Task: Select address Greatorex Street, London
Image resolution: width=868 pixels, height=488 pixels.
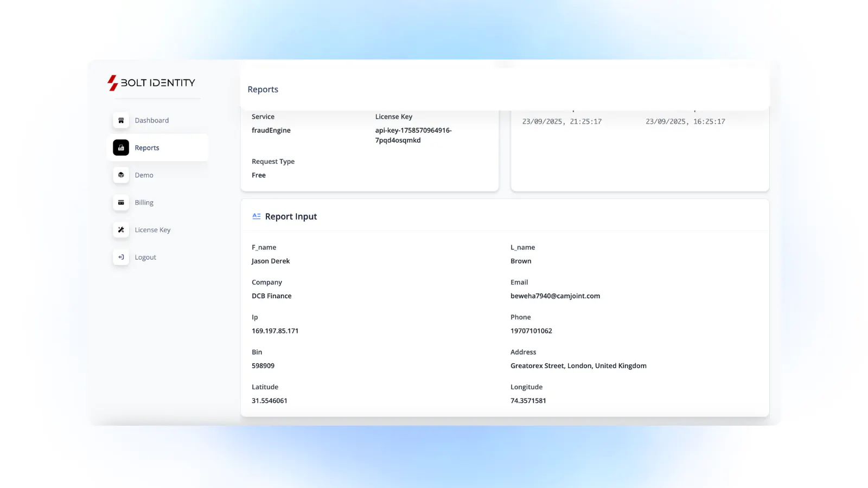Action: pos(578,366)
